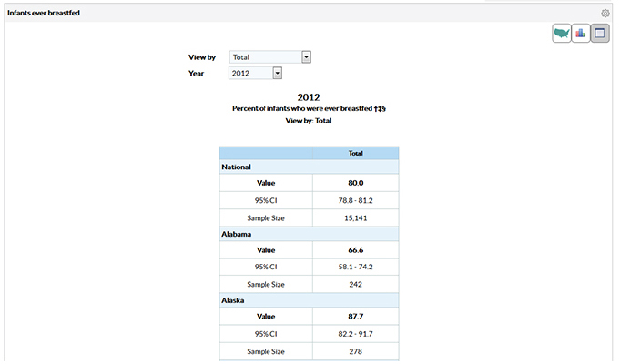The width and height of the screenshot is (620, 364).
Task: Select the table view icon
Action: pyautogui.click(x=600, y=33)
